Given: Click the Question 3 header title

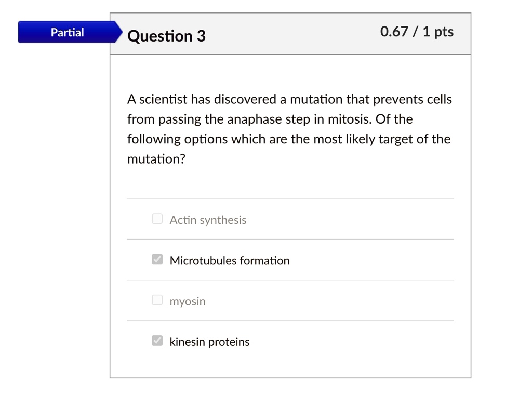Looking at the screenshot, I should click(x=166, y=36).
